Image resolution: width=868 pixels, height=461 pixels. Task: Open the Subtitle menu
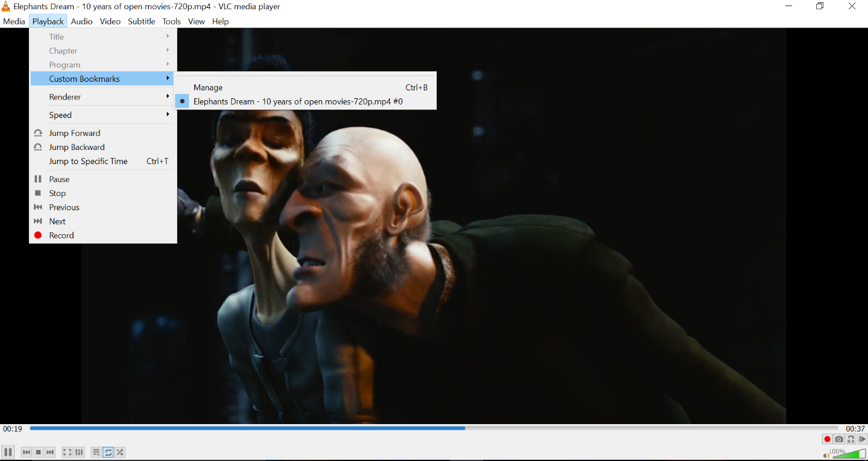(141, 21)
